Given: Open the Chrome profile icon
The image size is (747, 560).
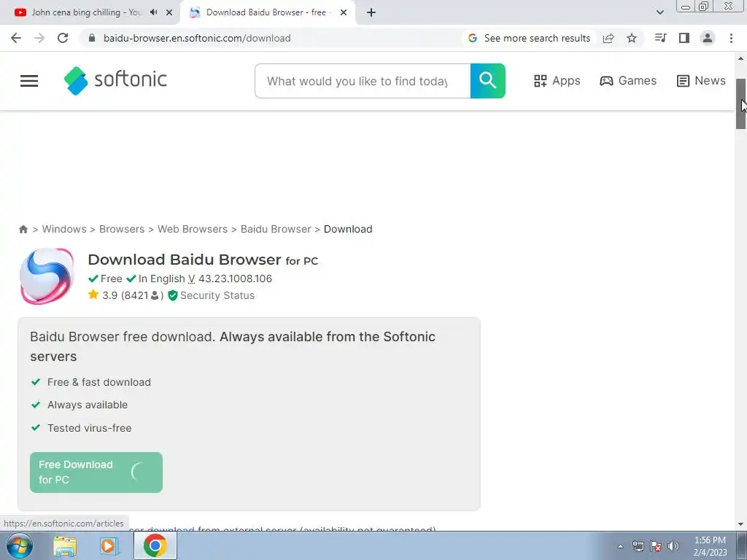Looking at the screenshot, I should click(708, 38).
